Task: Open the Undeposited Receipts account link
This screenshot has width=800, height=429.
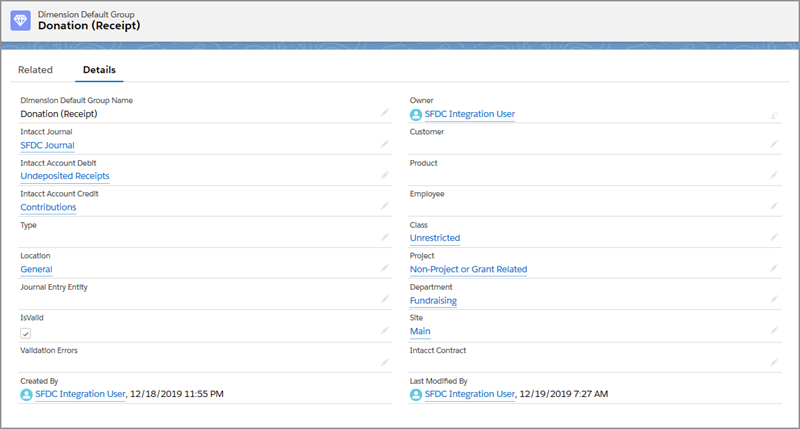Action: pos(64,176)
